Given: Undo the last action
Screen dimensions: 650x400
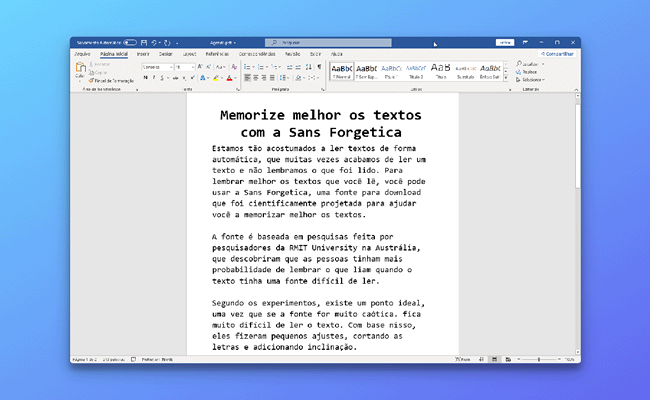Looking at the screenshot, I should click(x=154, y=43).
